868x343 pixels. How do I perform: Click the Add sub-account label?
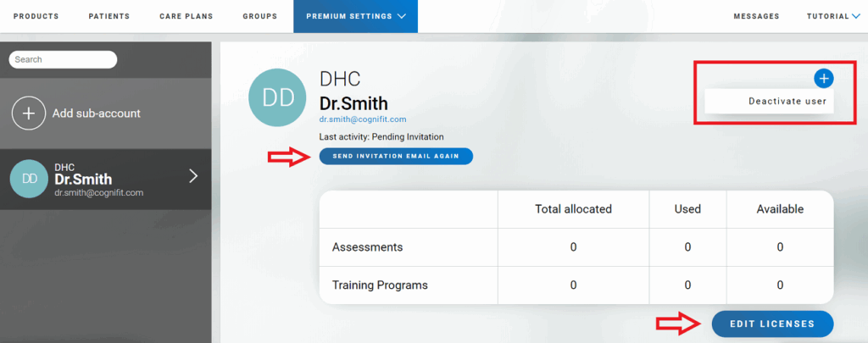96,113
